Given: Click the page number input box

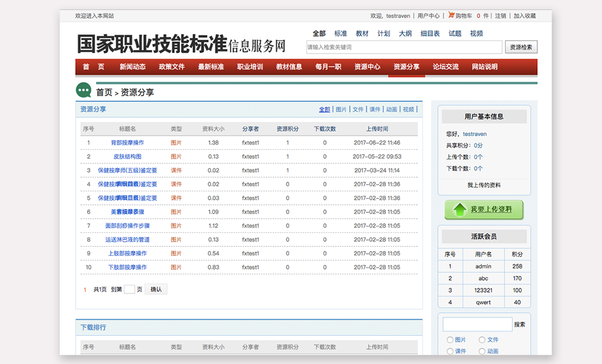Looking at the screenshot, I should pos(129,289).
